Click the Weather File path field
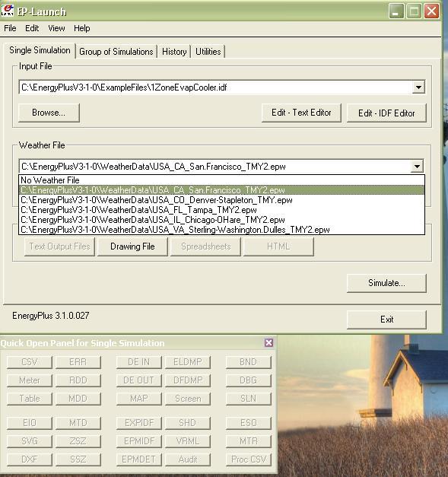 tap(214, 167)
